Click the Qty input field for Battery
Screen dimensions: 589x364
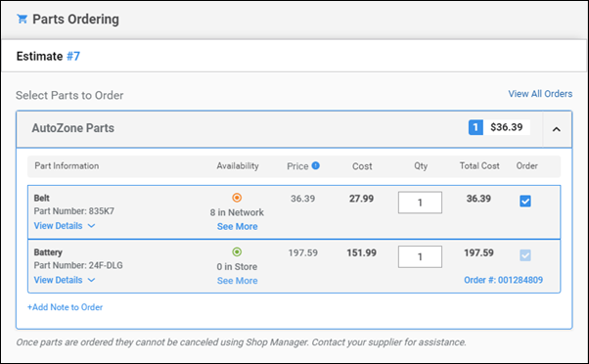(x=420, y=257)
